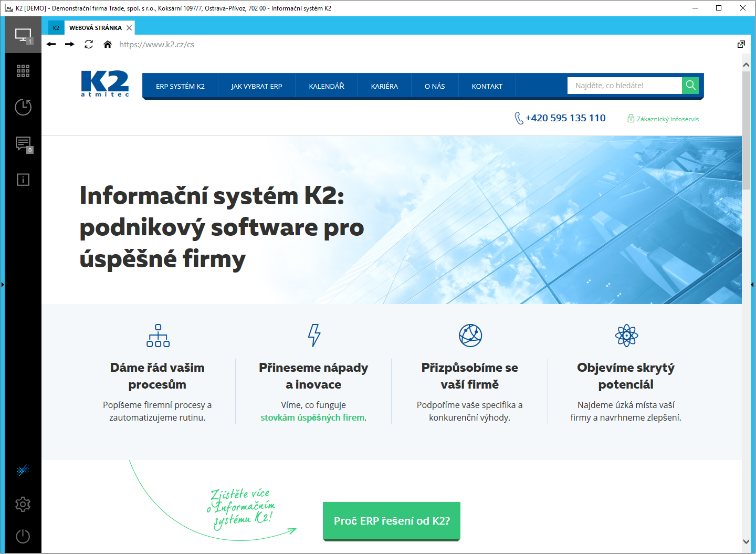Click the green padlock Infoservis icon
This screenshot has height=554, width=756.
click(631, 119)
